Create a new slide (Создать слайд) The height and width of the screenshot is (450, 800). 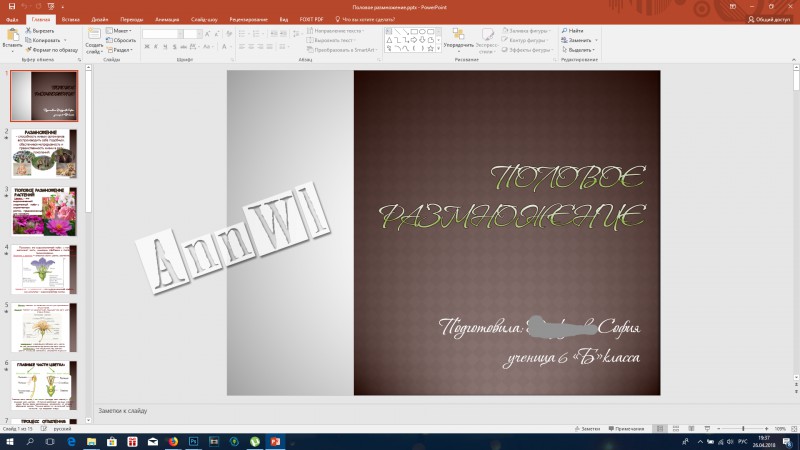pyautogui.click(x=94, y=41)
